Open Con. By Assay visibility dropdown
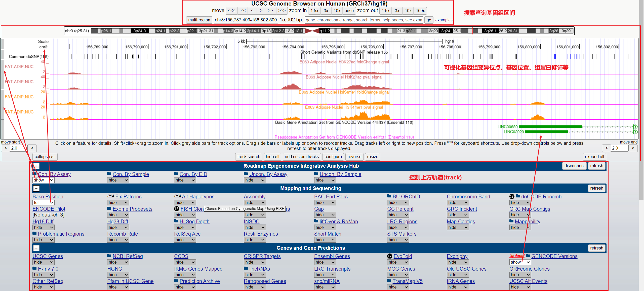Viewport: 644px width, 291px height. point(44,180)
